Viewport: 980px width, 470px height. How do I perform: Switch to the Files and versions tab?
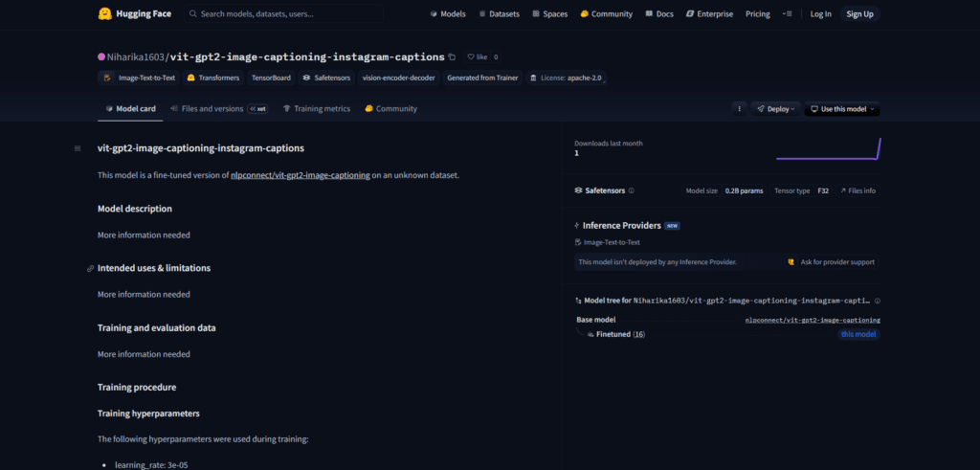219,109
